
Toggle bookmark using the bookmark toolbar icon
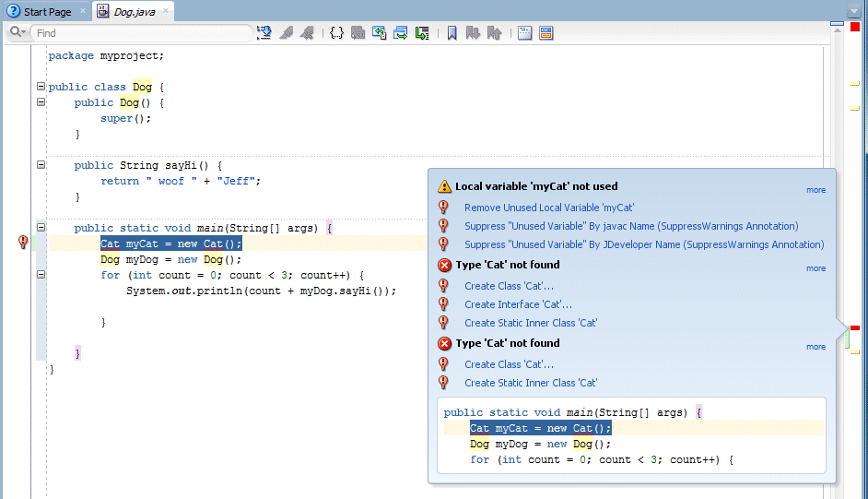(452, 33)
